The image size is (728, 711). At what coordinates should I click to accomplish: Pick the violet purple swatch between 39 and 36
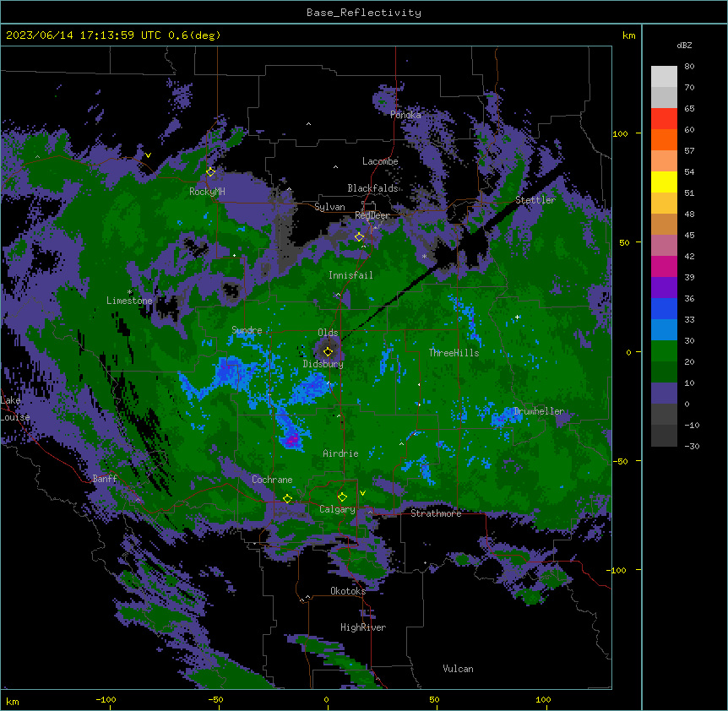[x=664, y=288]
